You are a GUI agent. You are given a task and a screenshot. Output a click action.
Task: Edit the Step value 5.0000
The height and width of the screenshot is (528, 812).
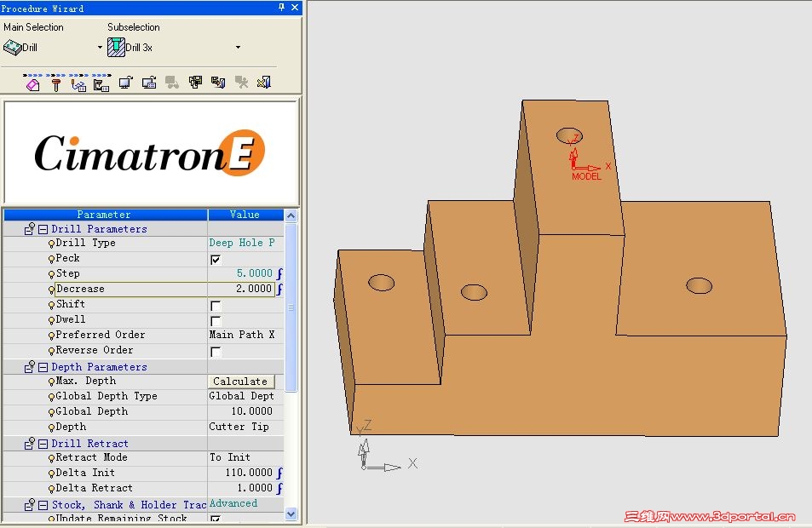242,273
